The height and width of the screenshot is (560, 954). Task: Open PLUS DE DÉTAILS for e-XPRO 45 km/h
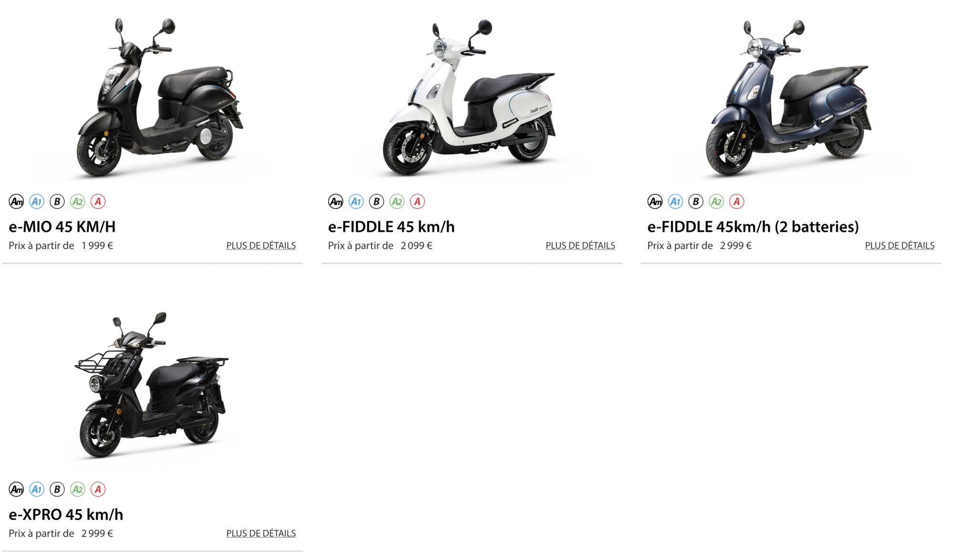[261, 533]
